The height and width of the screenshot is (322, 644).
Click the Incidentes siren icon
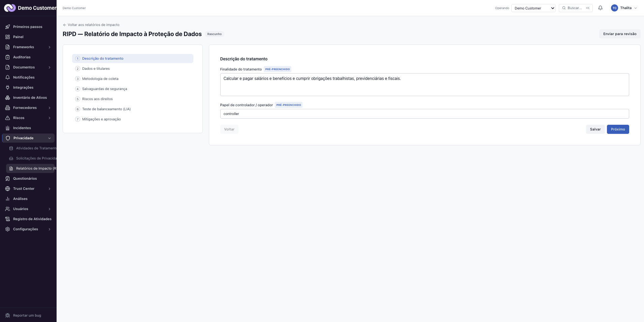[x=8, y=128]
